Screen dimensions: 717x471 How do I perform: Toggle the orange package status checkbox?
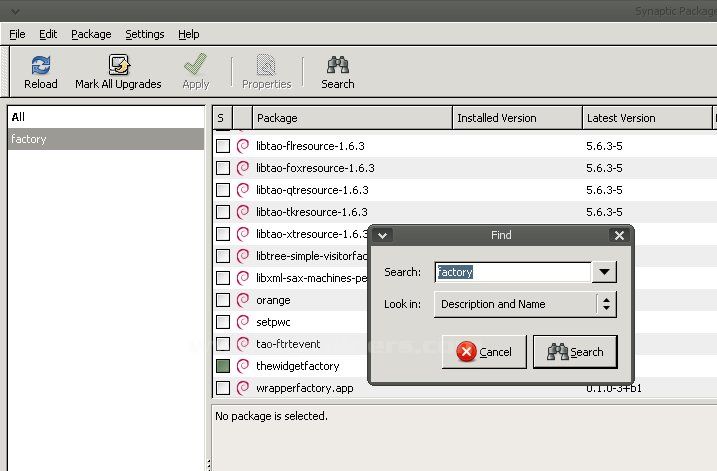(223, 300)
